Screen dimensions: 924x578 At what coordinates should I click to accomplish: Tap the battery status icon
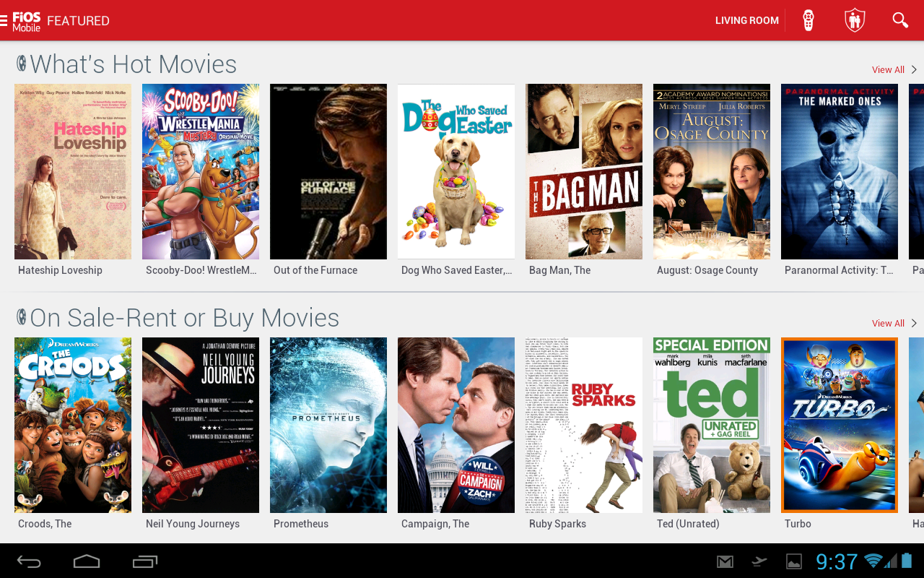click(x=907, y=561)
